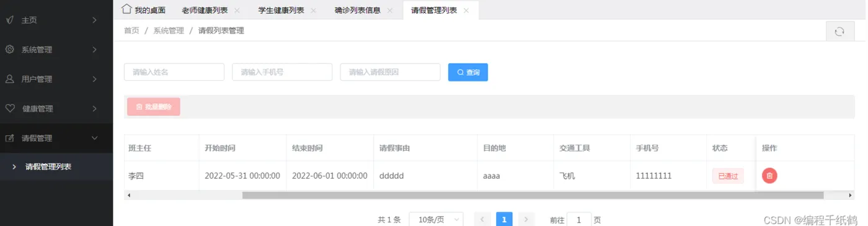This screenshot has width=868, height=226.
Task: Click the 请假管理 edit icon
Action: pyautogui.click(x=10, y=138)
